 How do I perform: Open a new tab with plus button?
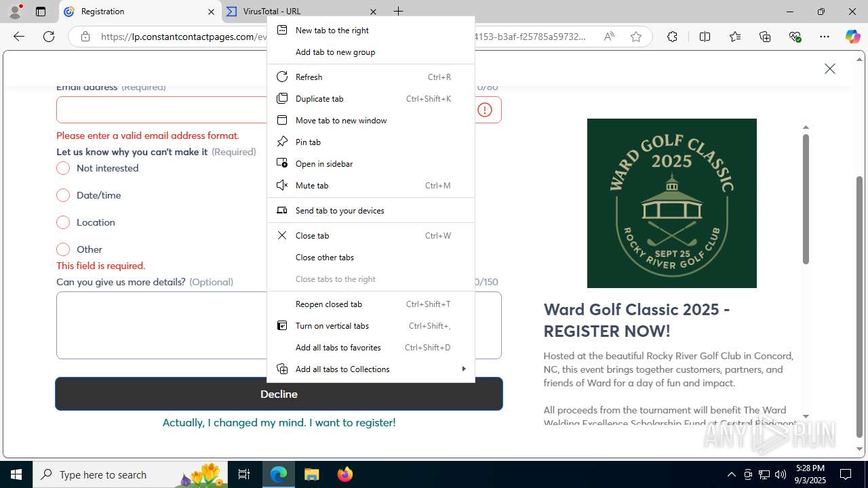(x=399, y=12)
